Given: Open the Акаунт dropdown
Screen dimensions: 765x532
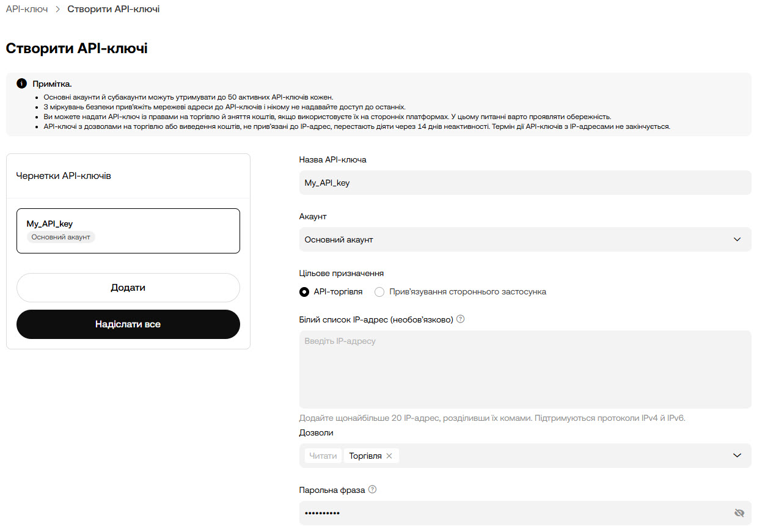Looking at the screenshot, I should pyautogui.click(x=525, y=239).
